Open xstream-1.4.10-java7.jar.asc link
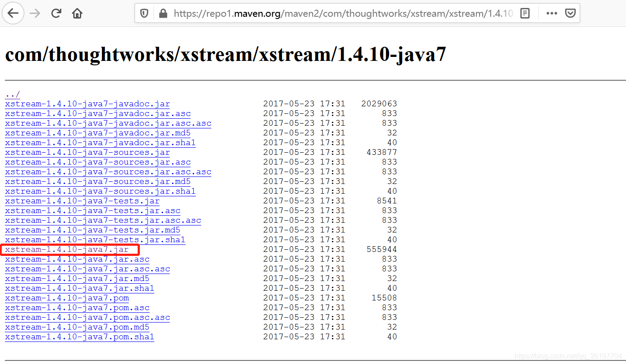This screenshot has height=364, width=626. tap(77, 259)
